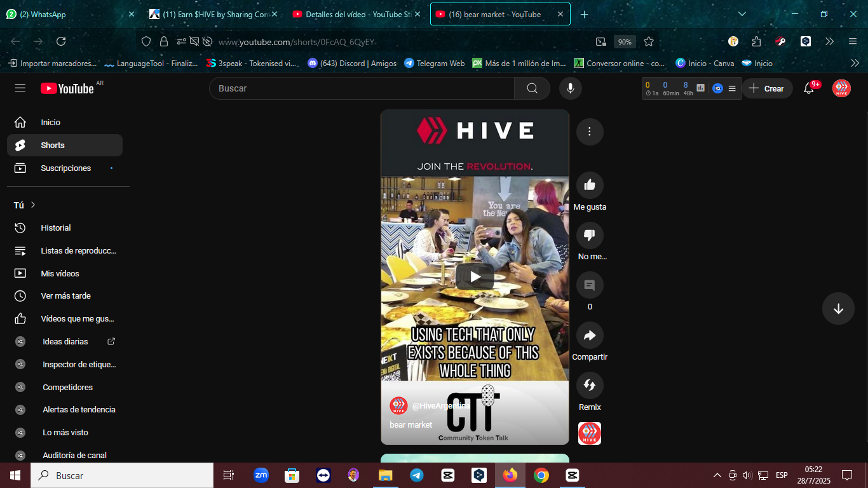Click the address bar URL
Viewport: 868px width, 488px height.
coord(297,42)
